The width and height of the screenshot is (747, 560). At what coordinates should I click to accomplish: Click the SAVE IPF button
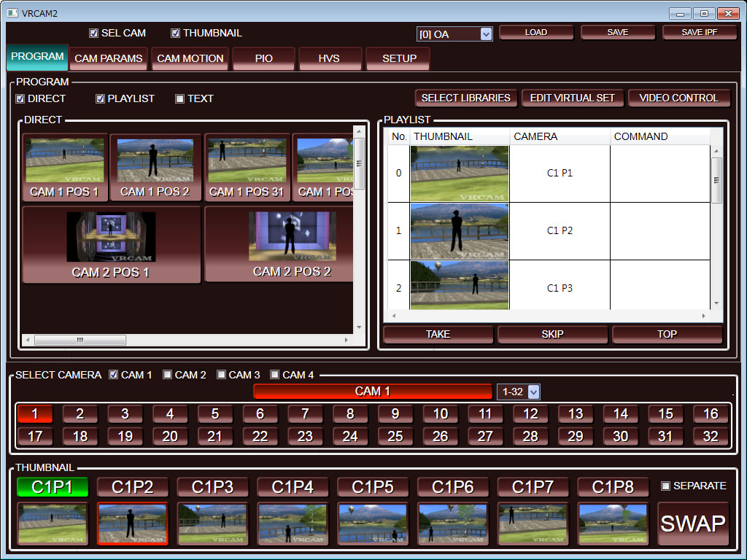[699, 33]
